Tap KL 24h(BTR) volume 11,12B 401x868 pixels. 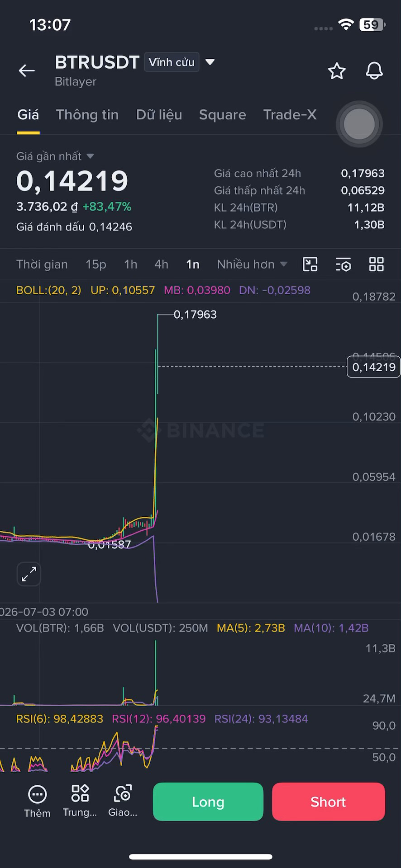(x=366, y=208)
